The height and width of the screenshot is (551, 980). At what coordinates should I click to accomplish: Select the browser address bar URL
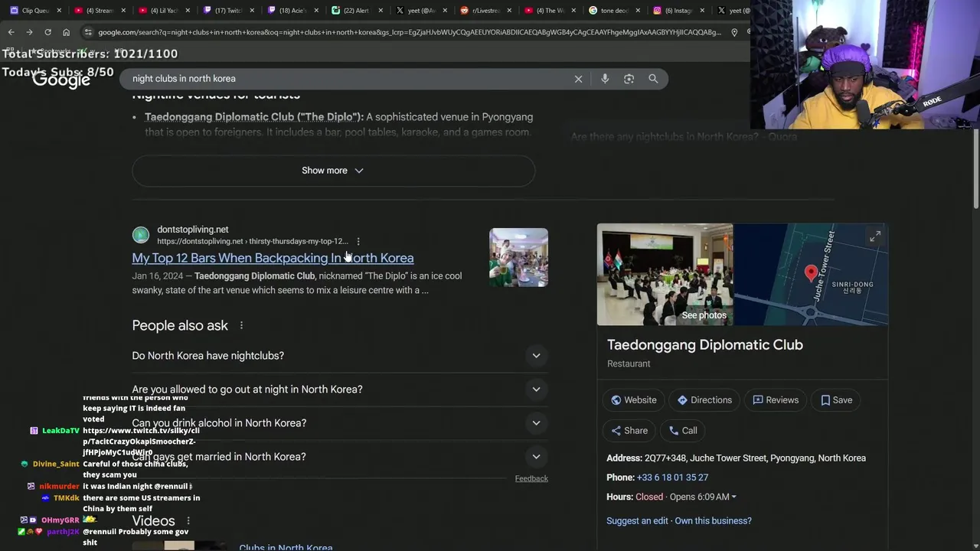click(x=410, y=32)
